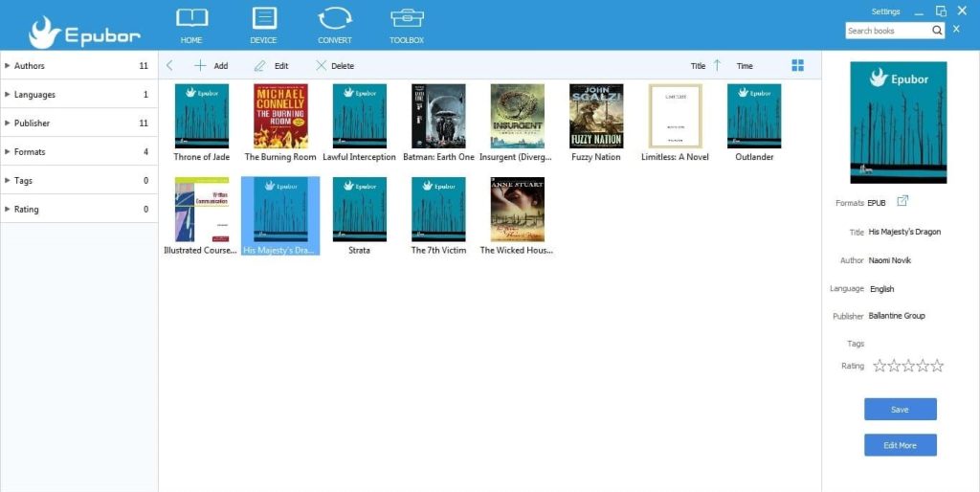Click the search magnifier icon
The width and height of the screenshot is (980, 492).
[937, 30]
